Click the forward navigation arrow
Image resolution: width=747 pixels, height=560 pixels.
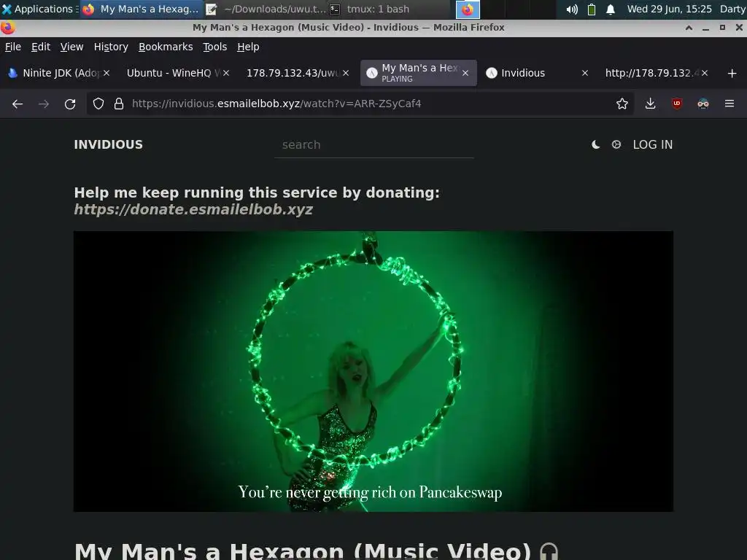tap(43, 104)
